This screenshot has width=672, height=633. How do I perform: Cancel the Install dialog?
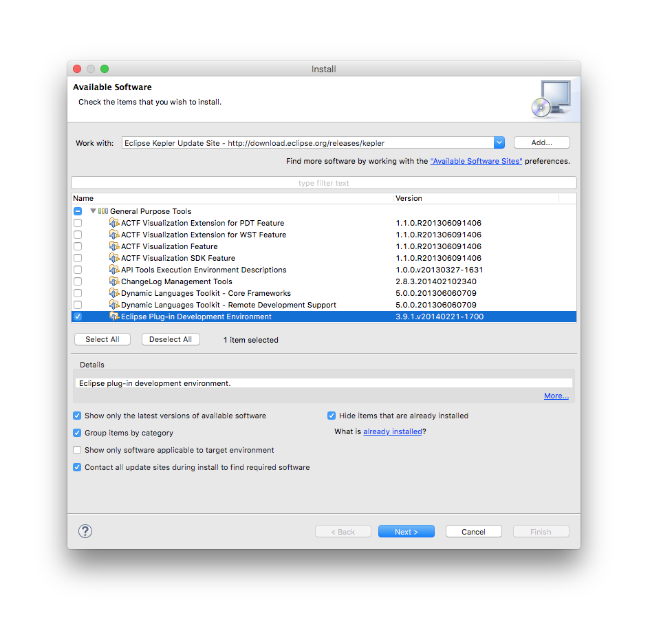(x=474, y=531)
